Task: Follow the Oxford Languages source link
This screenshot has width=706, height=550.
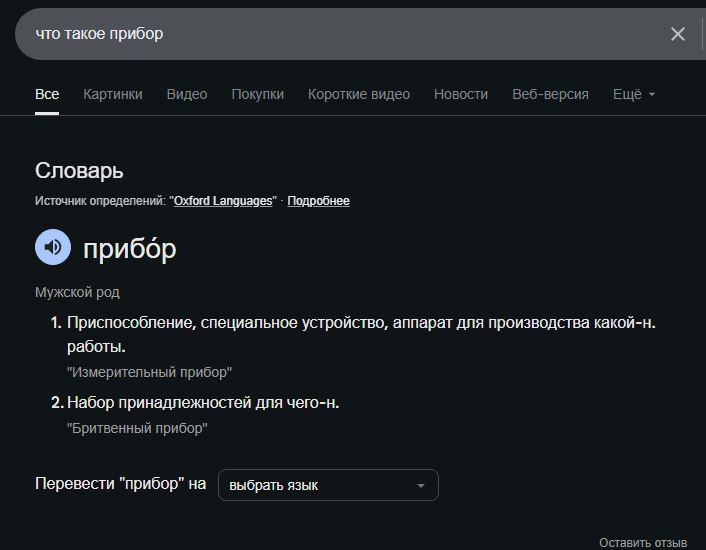Action: (x=223, y=201)
